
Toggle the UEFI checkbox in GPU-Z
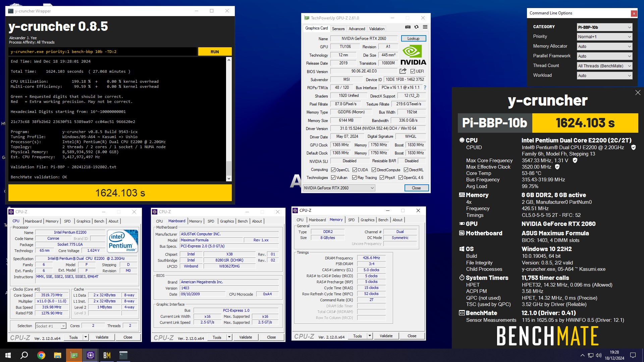click(413, 71)
